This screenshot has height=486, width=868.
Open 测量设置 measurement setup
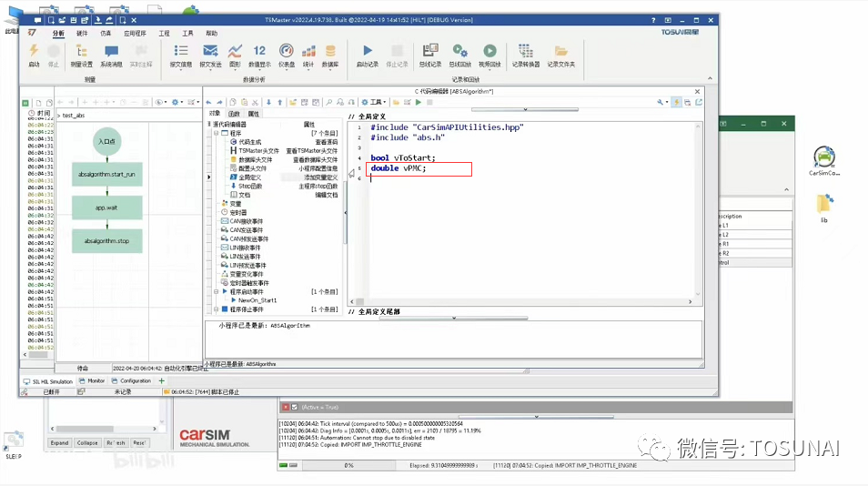pyautogui.click(x=81, y=55)
